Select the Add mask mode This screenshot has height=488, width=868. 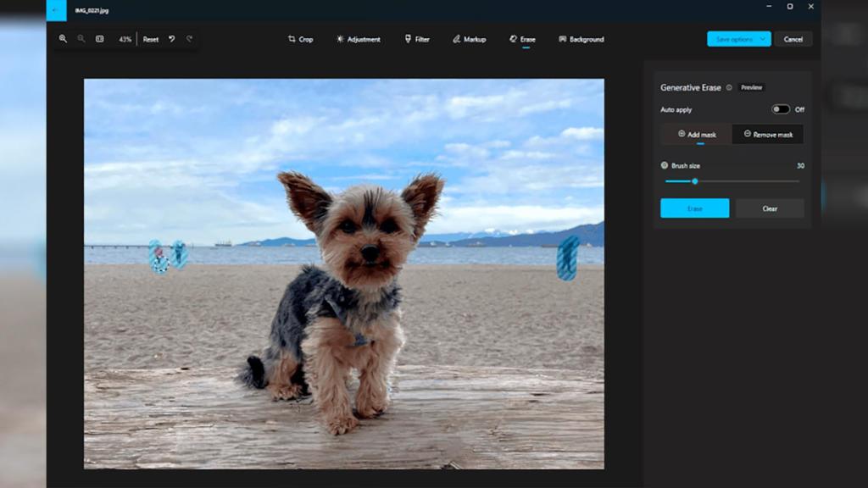[696, 134]
